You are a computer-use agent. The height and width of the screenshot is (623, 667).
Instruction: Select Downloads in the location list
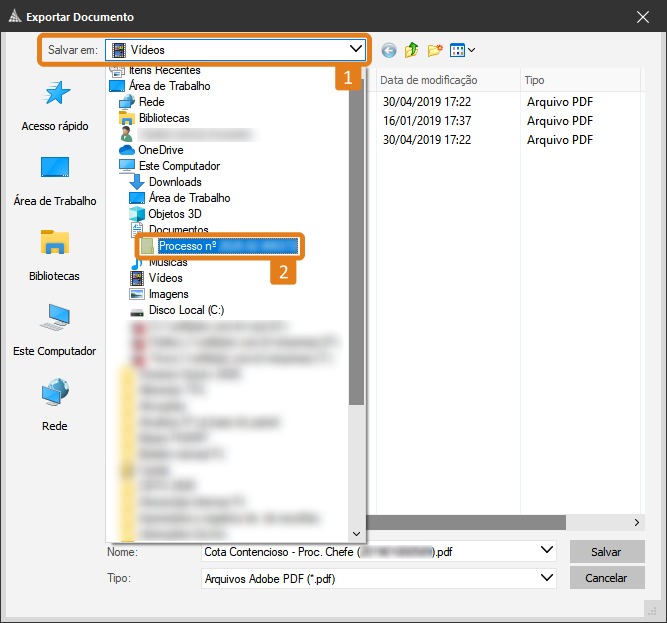click(175, 182)
